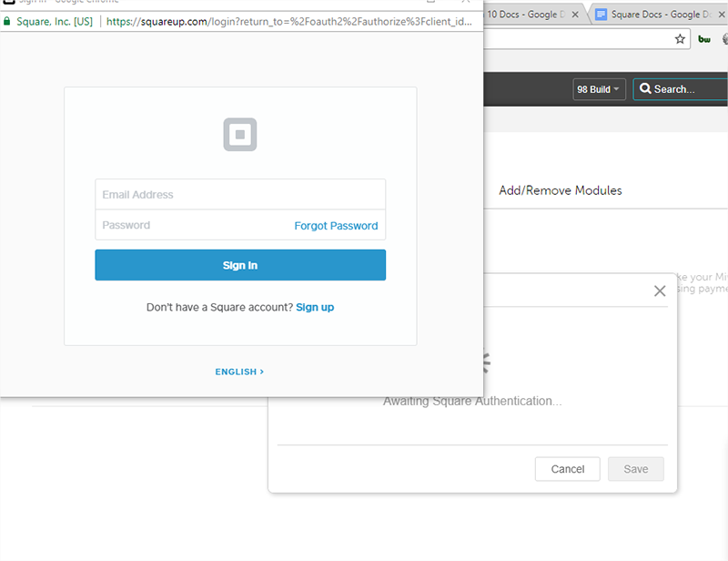Open the Forgot Password link
The height and width of the screenshot is (561, 728).
click(336, 226)
